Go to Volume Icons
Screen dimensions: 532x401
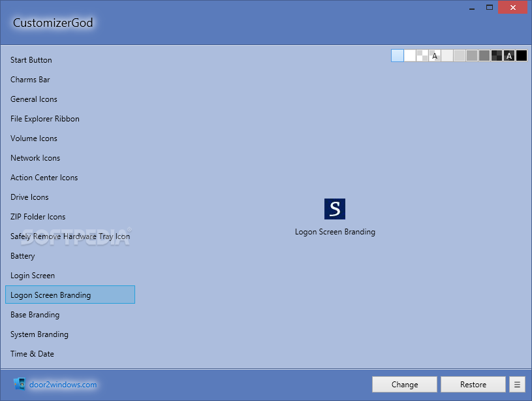(70, 138)
